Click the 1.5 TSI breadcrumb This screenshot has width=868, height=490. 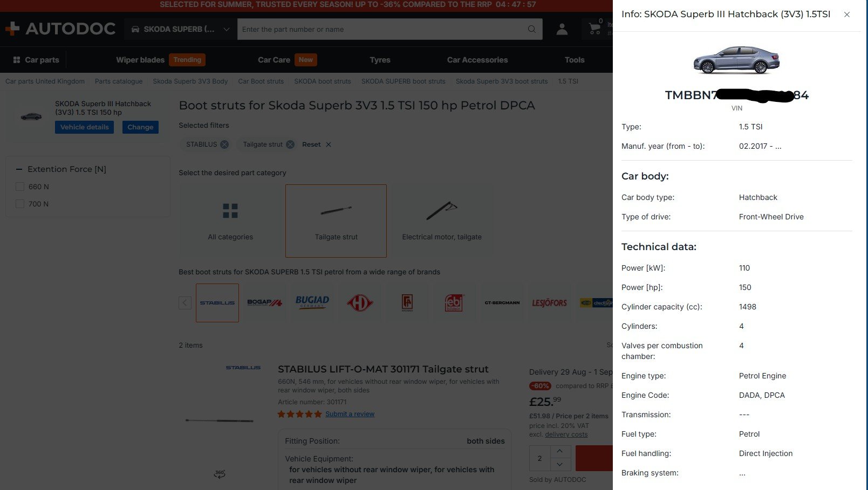568,81
